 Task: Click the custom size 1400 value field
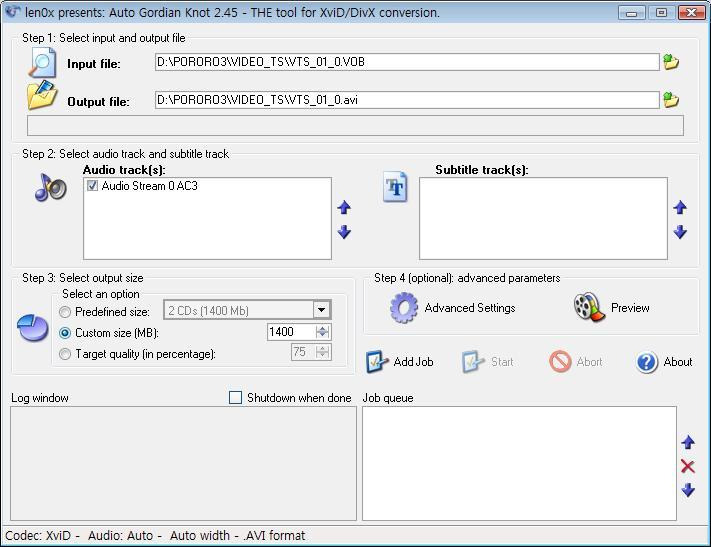[x=291, y=332]
